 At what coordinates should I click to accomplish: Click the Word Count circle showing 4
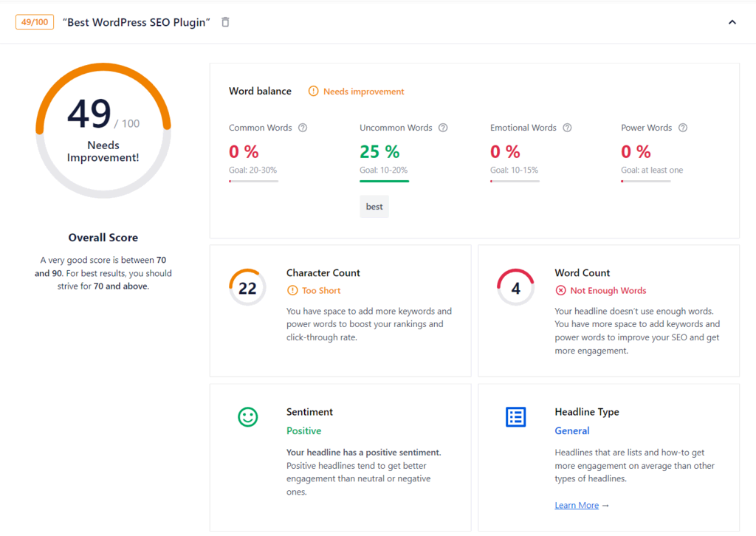click(x=515, y=288)
